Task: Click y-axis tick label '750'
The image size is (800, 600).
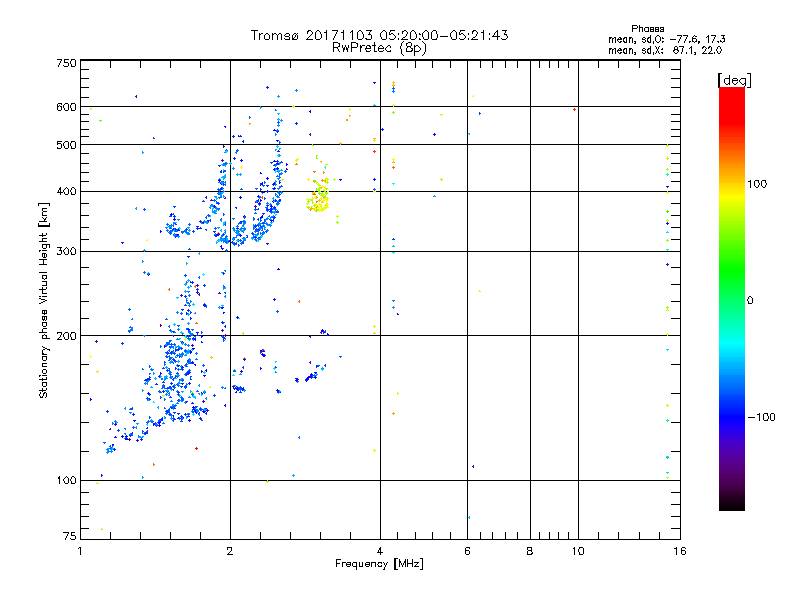Action: pos(66,63)
